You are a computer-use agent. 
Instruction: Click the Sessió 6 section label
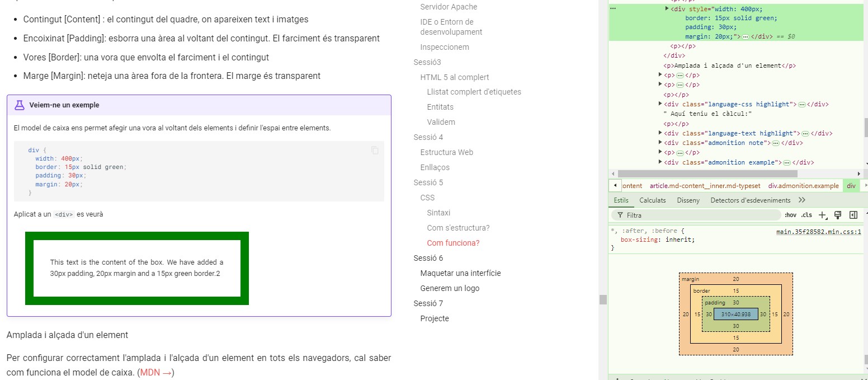pos(428,258)
